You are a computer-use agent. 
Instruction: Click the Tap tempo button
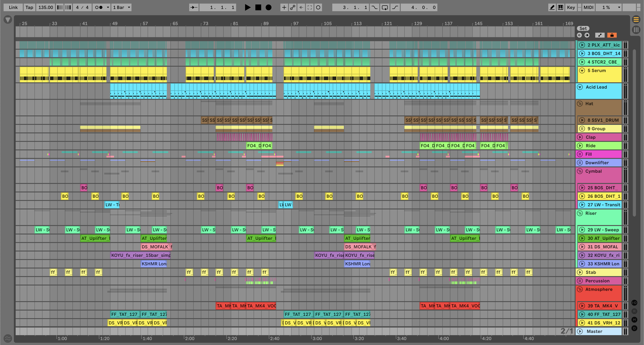29,8
